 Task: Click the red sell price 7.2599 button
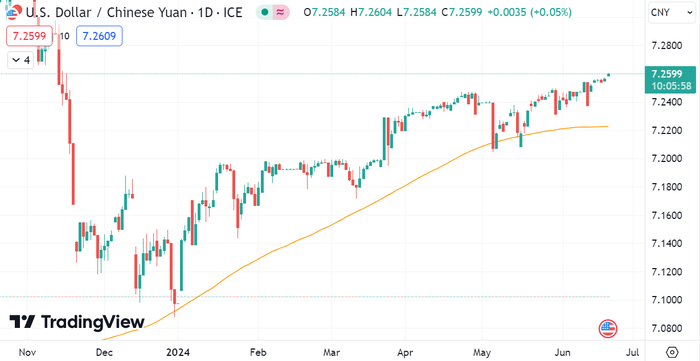[x=29, y=36]
